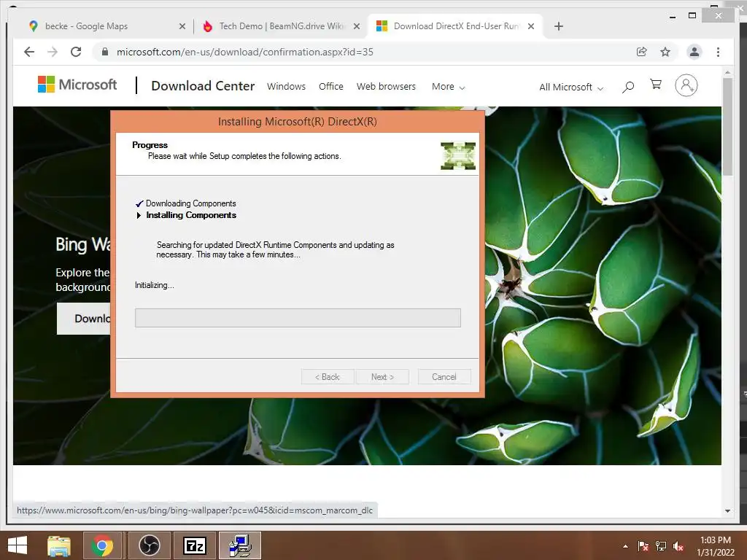The image size is (747, 560).
Task: Click the DirectX logo in the installer
Action: pyautogui.click(x=458, y=156)
